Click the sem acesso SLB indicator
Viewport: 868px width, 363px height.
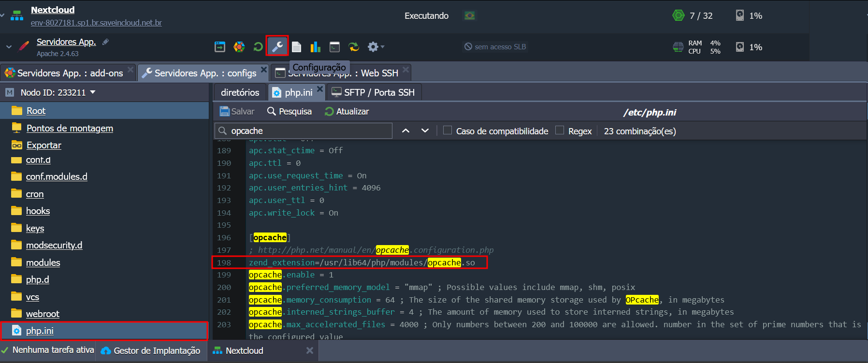[x=495, y=47]
